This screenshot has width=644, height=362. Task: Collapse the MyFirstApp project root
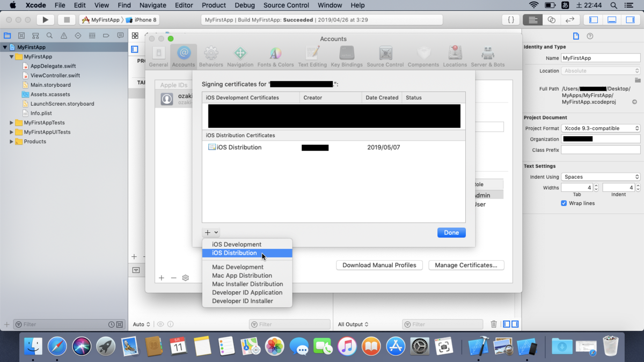tap(5, 47)
